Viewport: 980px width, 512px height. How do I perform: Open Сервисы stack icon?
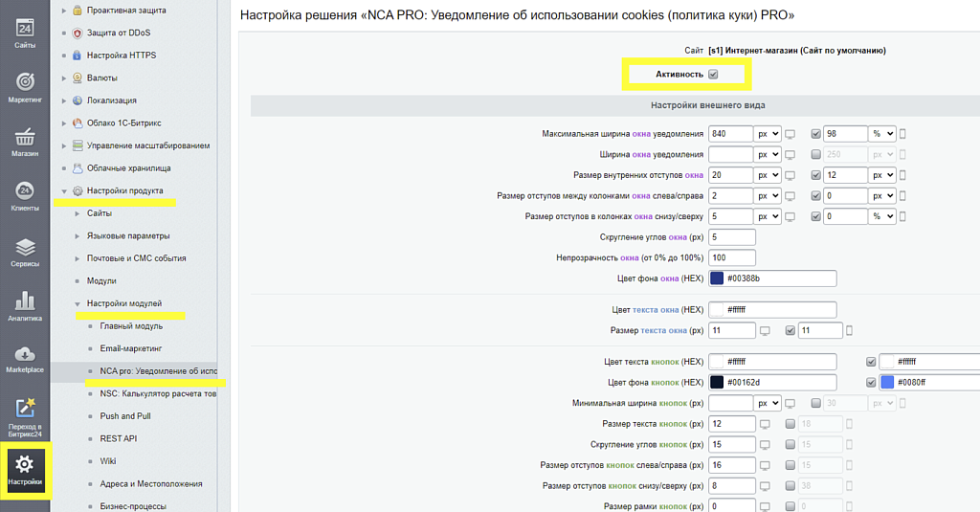25,251
